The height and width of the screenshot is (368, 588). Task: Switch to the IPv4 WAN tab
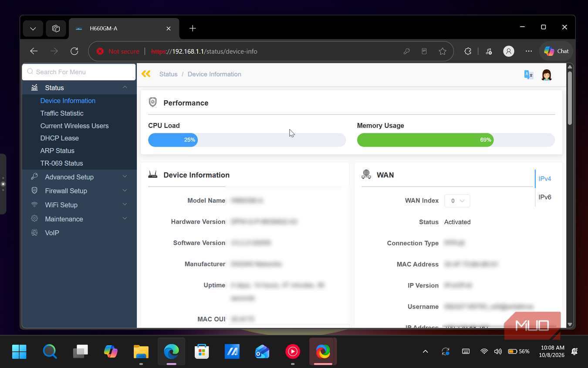point(545,179)
